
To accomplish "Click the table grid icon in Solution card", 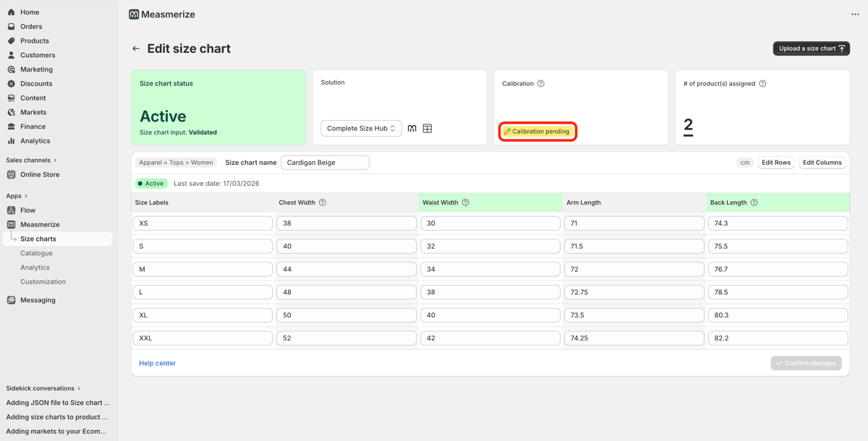I will pos(427,129).
